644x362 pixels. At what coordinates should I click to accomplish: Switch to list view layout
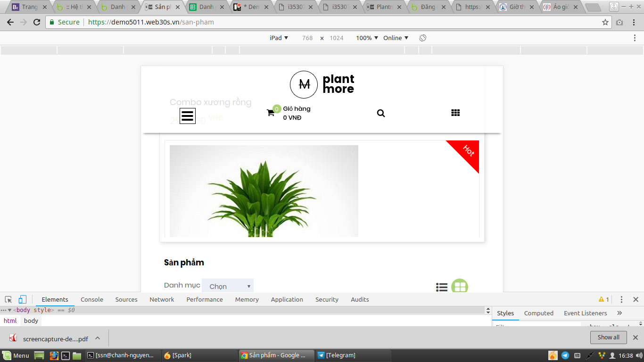click(x=442, y=287)
